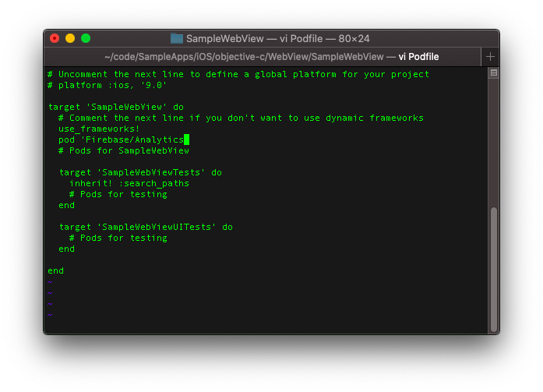Click the "# platform :ios, '9.0'" line

tap(107, 85)
